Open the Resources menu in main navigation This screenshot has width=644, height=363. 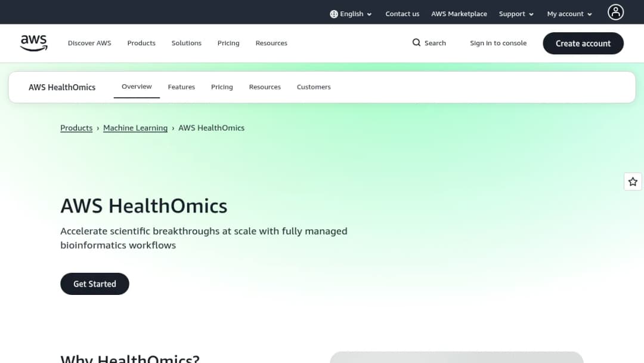271,43
